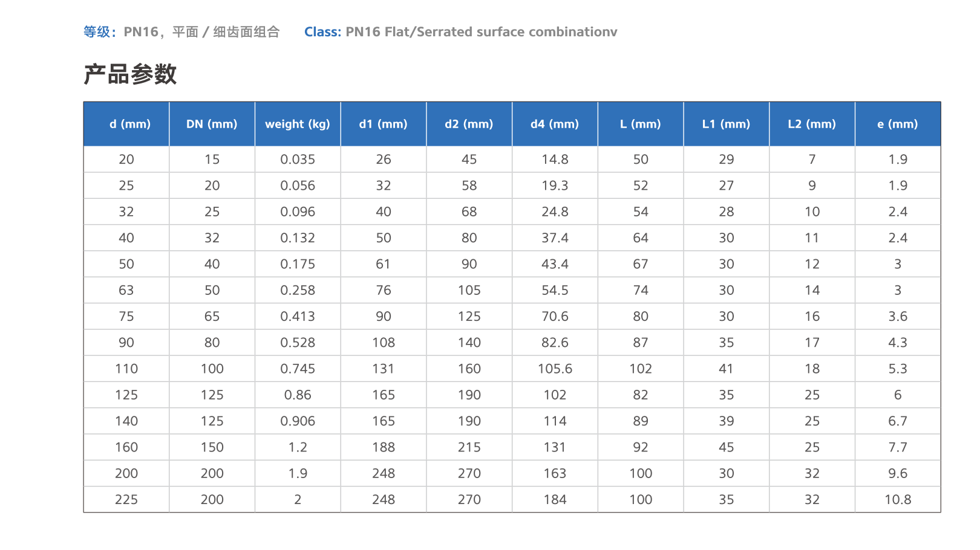
Task: Select the 'DN (mm)' column header
Action: point(212,124)
